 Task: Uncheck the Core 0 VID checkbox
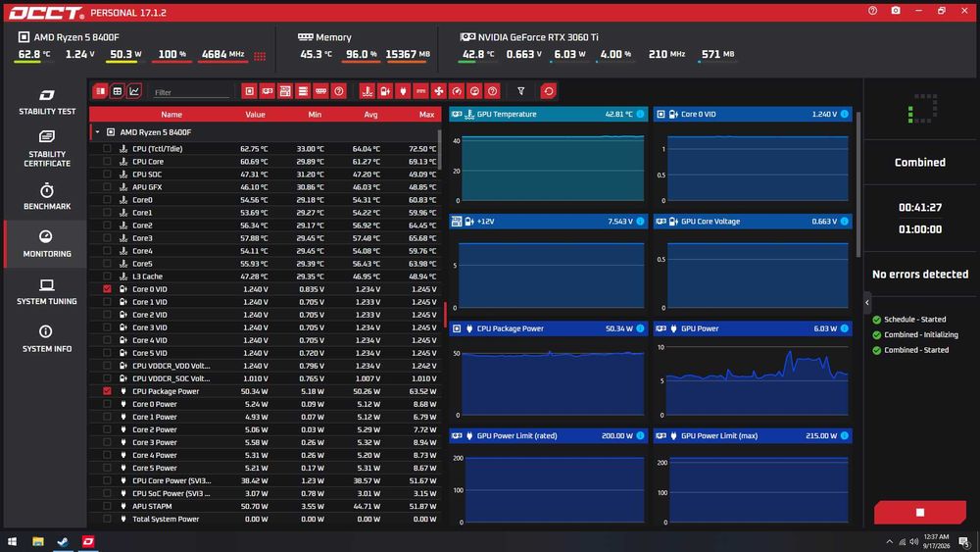coord(107,289)
